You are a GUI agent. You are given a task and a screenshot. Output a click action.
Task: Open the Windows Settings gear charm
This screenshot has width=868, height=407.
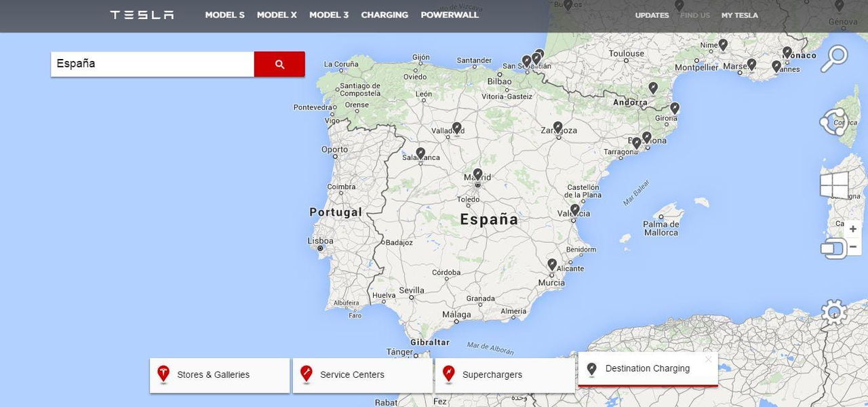pos(834,313)
